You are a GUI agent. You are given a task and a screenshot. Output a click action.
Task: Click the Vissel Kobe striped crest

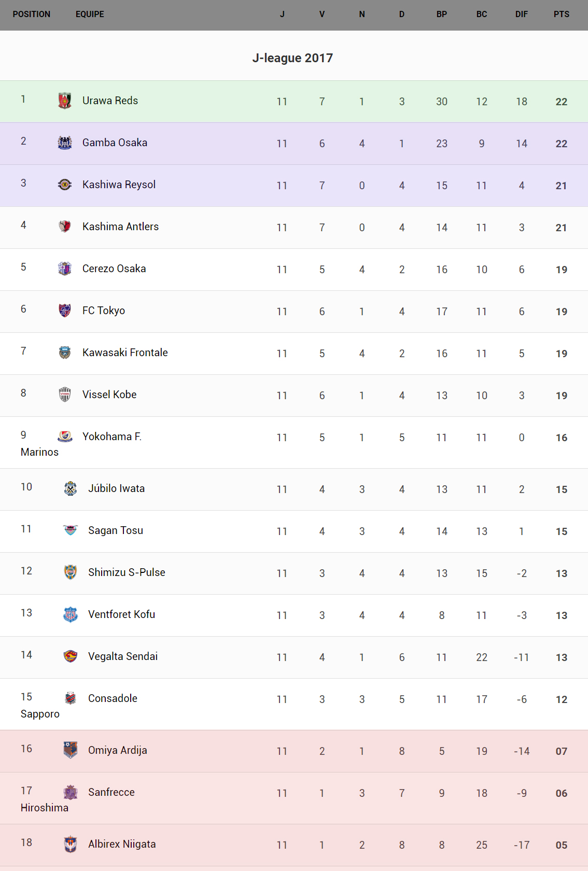[x=65, y=395]
